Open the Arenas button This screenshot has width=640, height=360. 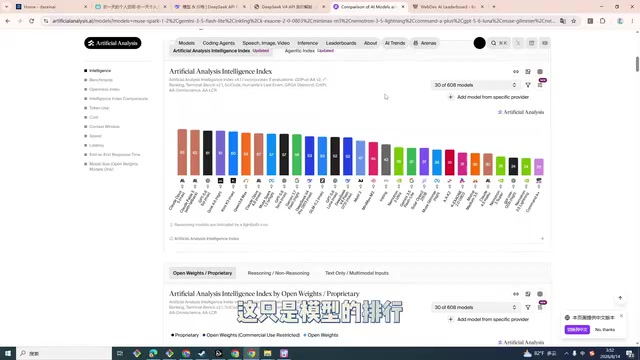coord(424,43)
